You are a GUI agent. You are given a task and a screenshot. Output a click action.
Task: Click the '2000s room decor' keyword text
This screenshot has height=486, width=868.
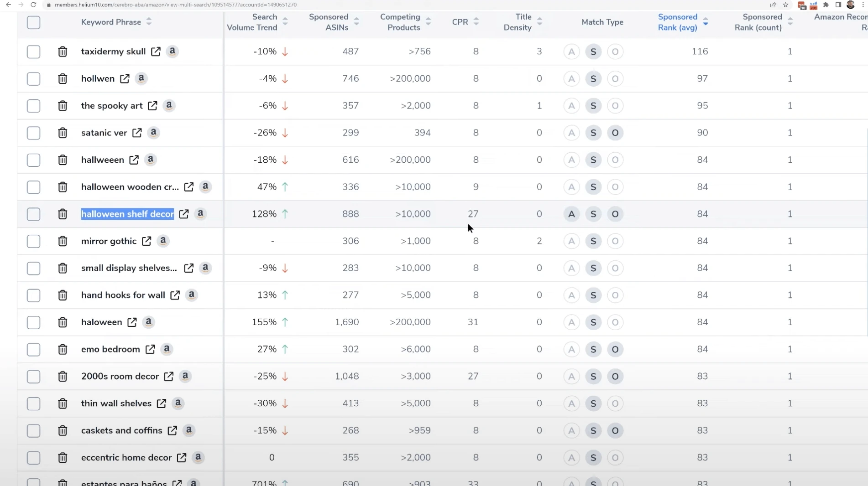(120, 376)
